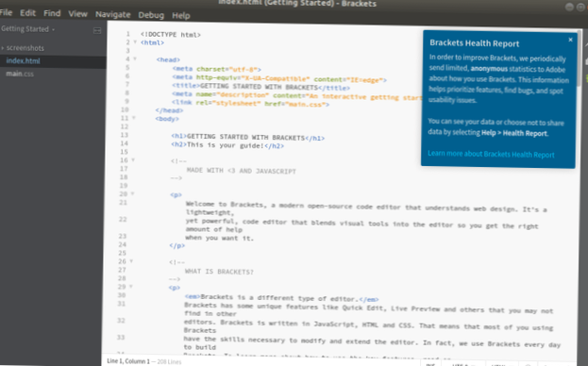
Task: Follow the Learn more about Brackets Health Report link
Action: coord(491,154)
